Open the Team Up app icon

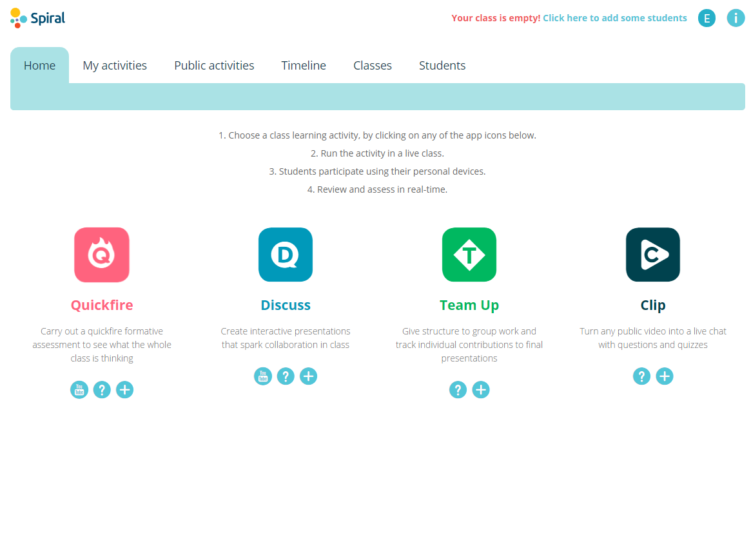[469, 255]
